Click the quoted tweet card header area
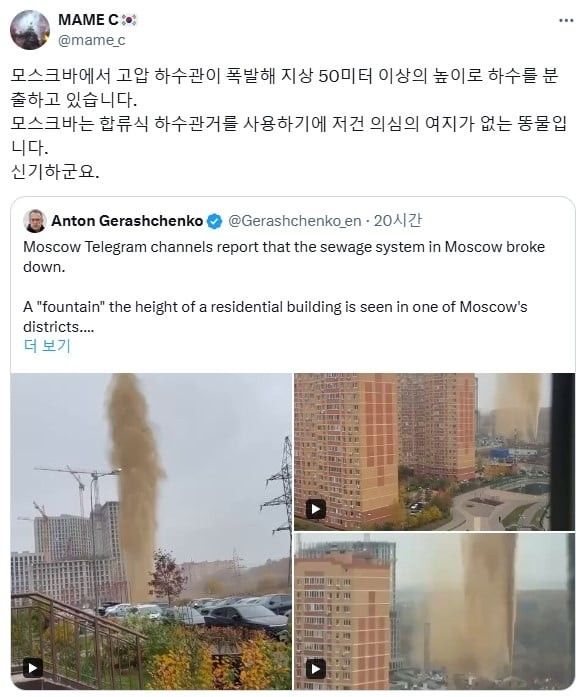This screenshot has width=588, height=697. (x=223, y=221)
